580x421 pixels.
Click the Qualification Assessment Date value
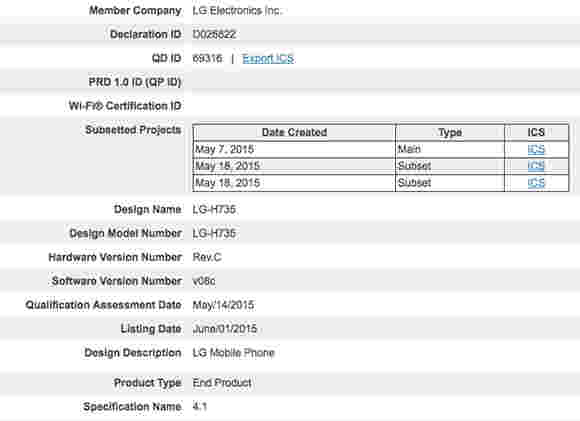coord(223,305)
